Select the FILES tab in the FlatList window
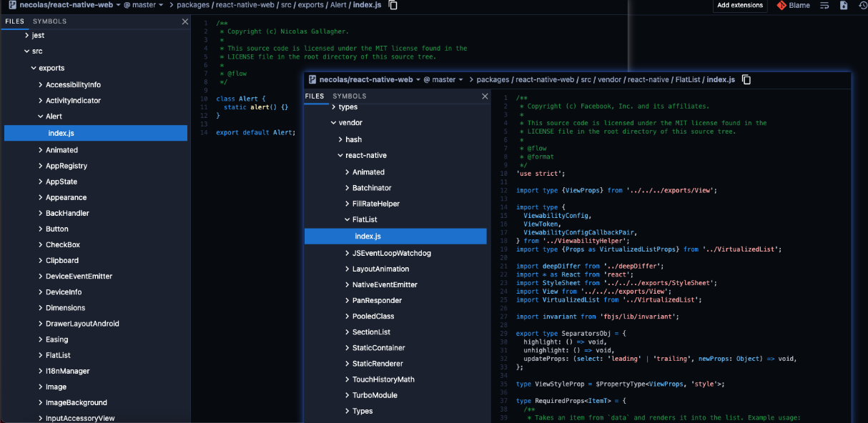This screenshot has width=868, height=423. [315, 96]
